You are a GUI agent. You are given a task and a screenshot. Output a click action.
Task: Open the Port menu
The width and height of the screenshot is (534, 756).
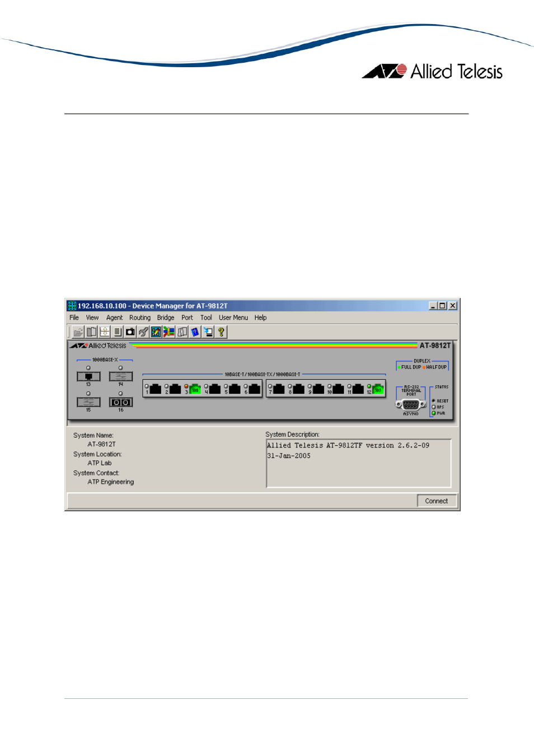187,318
